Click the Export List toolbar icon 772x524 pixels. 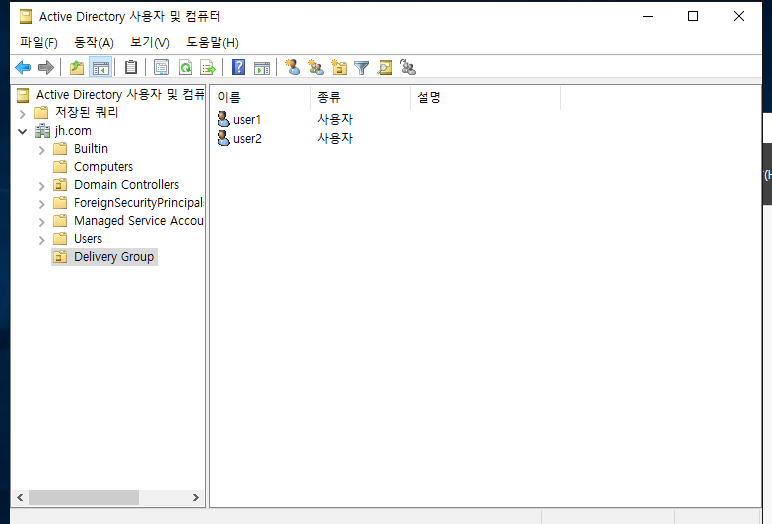click(208, 67)
